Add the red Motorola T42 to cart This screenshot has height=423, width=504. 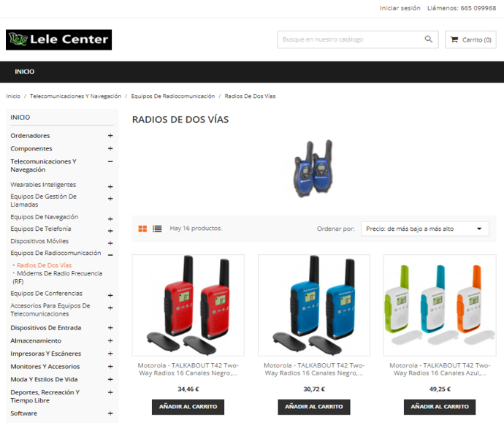[x=188, y=407]
